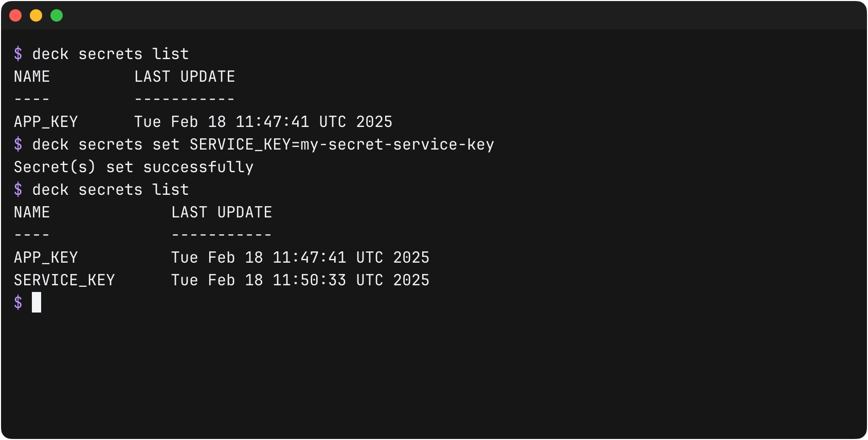
Task: Click the "Secret(s) set successfully" output message
Action: click(134, 167)
